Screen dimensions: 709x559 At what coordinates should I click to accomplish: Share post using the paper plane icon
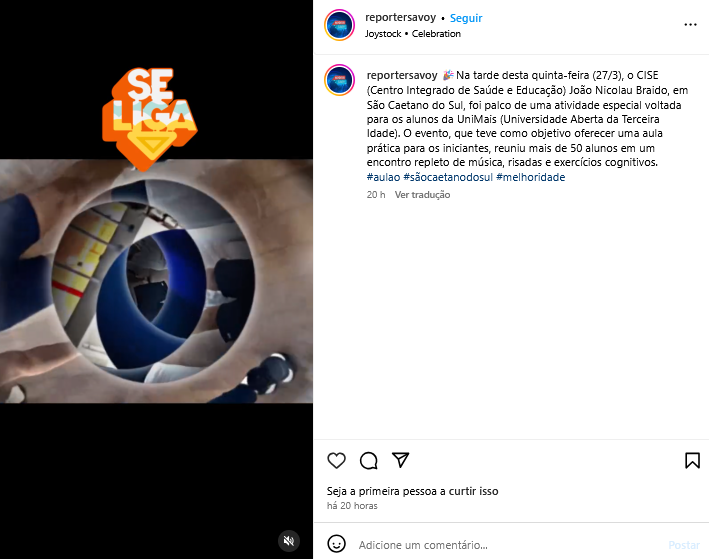(x=401, y=460)
